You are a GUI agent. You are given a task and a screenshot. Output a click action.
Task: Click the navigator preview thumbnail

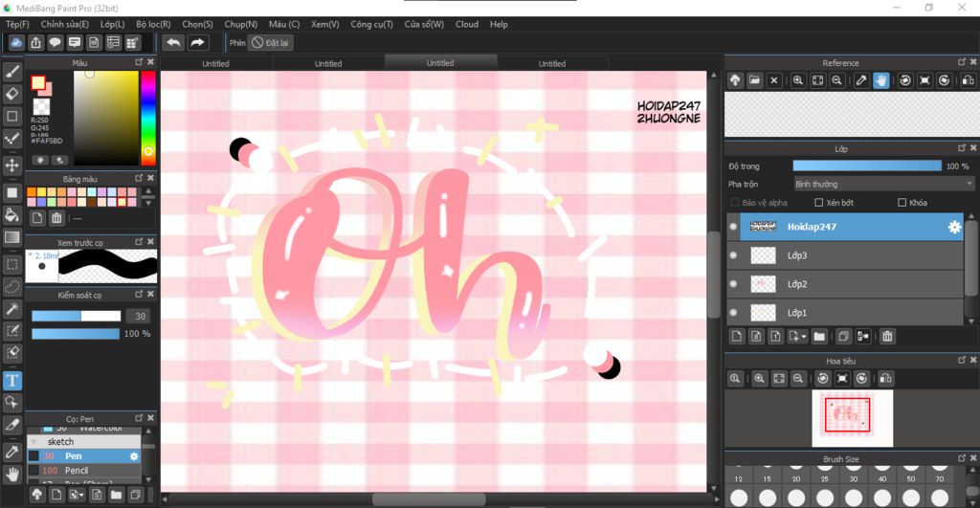852,418
